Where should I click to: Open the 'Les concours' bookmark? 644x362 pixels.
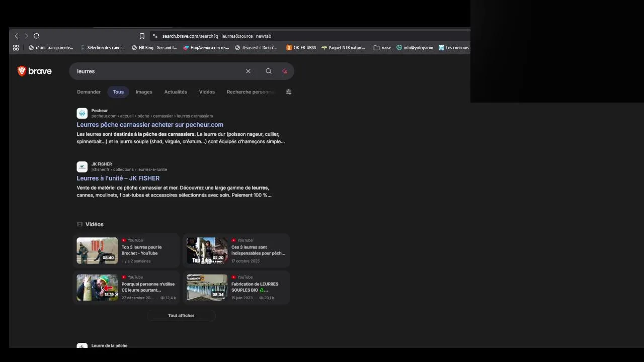coord(454,48)
